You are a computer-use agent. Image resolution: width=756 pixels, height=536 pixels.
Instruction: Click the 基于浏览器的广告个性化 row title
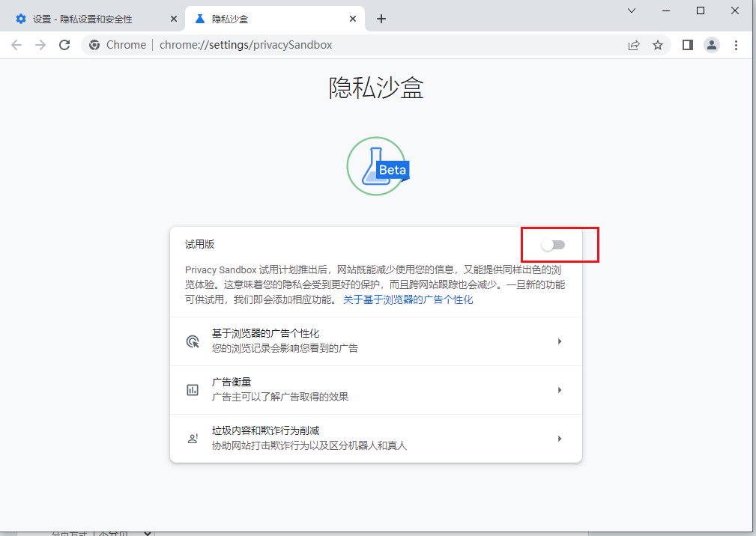tap(266, 333)
